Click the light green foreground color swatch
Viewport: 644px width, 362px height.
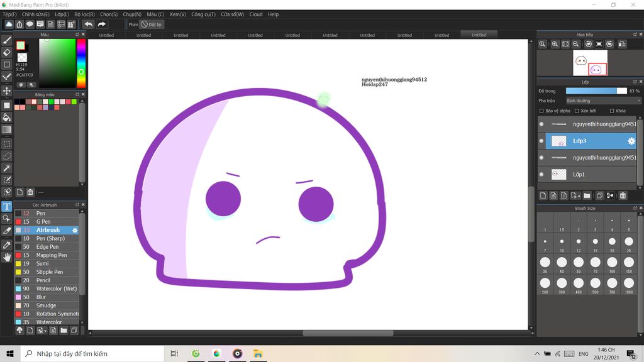point(21,45)
